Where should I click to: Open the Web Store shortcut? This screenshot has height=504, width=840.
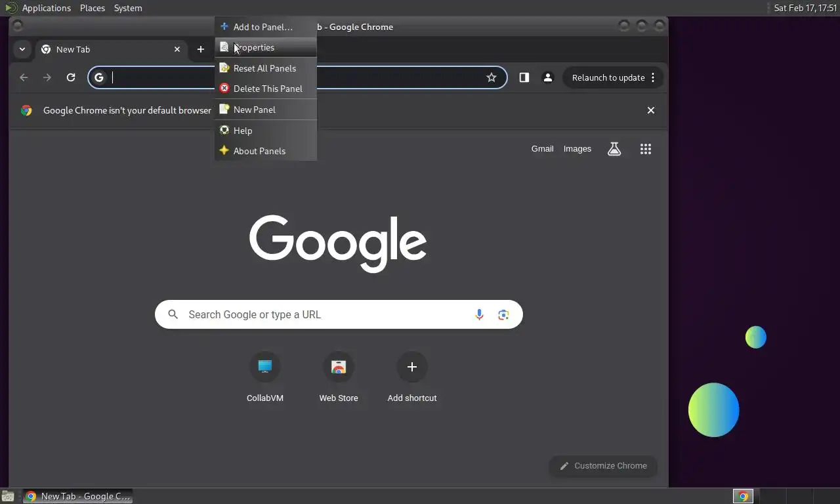(x=339, y=377)
